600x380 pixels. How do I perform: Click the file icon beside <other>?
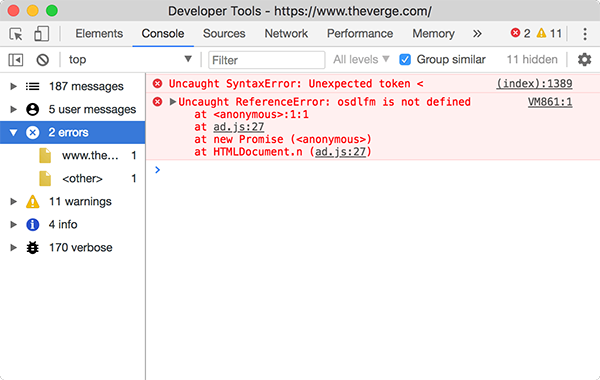(45, 178)
